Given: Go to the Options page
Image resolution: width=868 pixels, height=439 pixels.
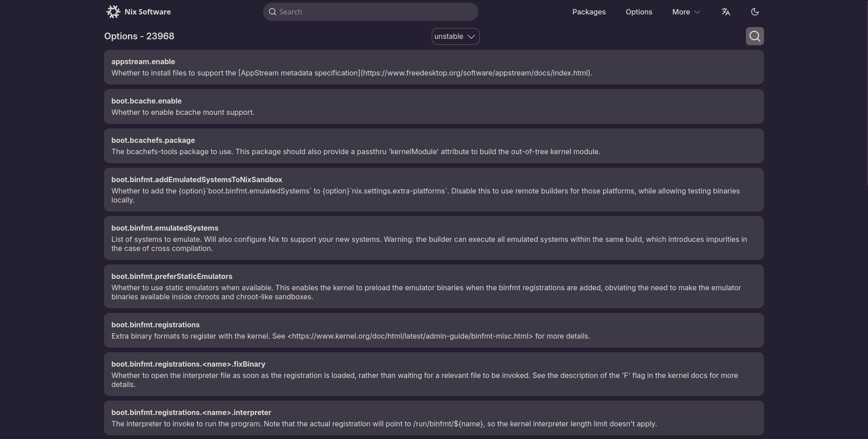Looking at the screenshot, I should pyautogui.click(x=638, y=12).
